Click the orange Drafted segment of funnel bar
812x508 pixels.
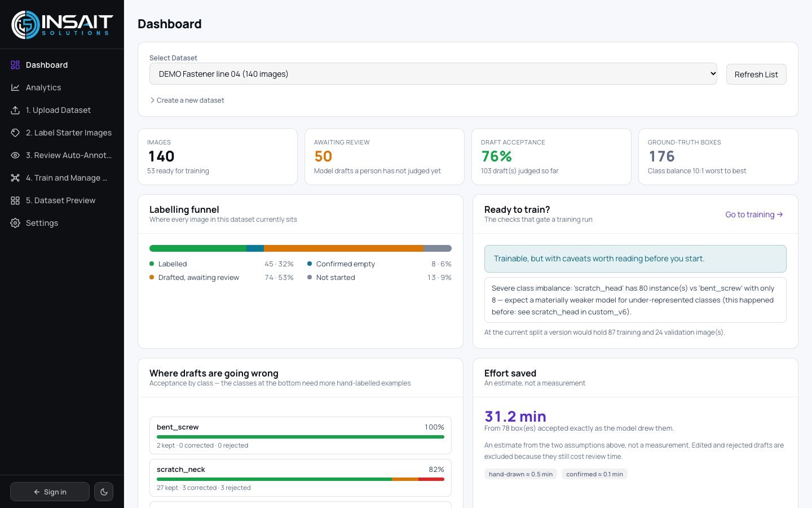pos(343,248)
